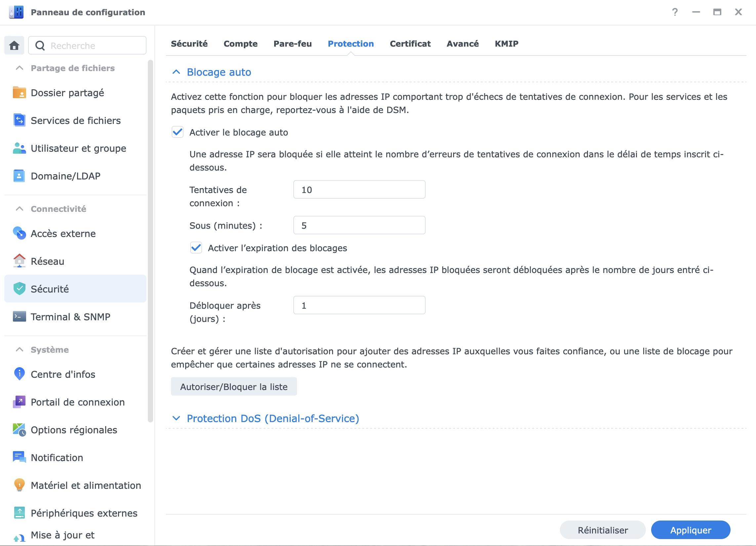Open Terminal & SNMP icon
This screenshot has width=756, height=546.
click(19, 317)
